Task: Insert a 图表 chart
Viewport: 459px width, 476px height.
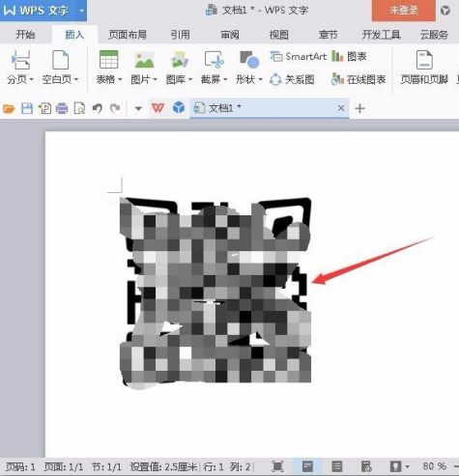Action: [x=349, y=57]
